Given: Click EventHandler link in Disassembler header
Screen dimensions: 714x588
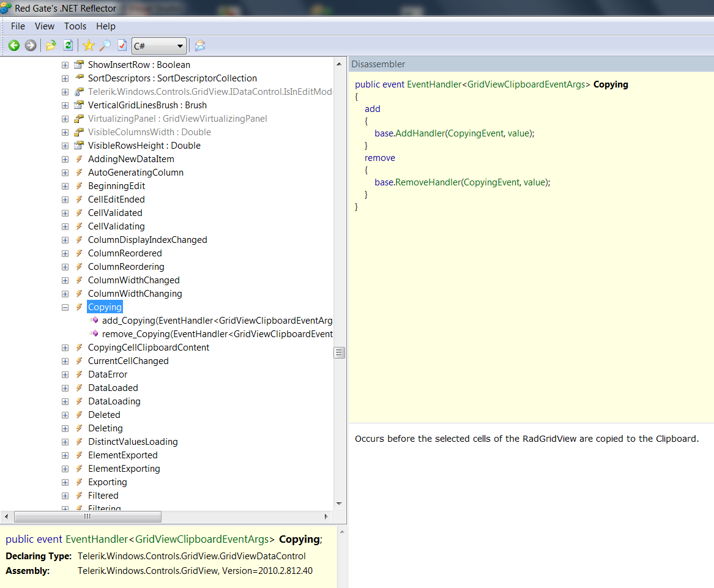Looking at the screenshot, I should (x=434, y=84).
